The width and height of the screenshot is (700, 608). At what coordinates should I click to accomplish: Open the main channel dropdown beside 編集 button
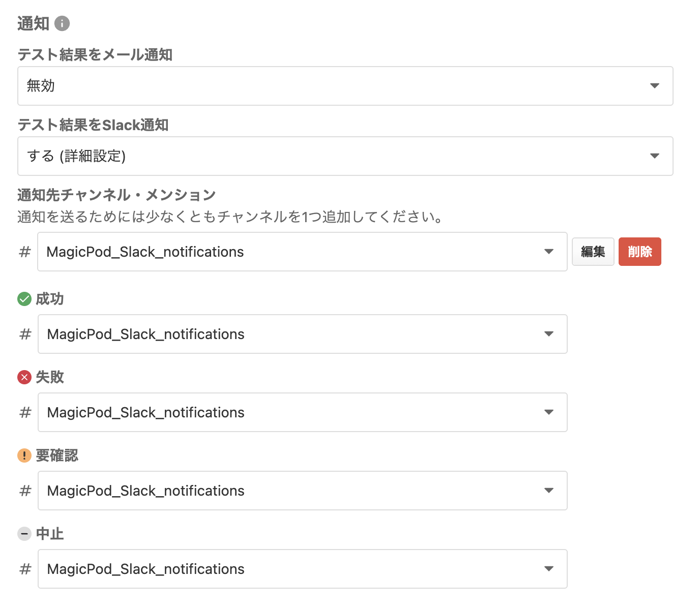click(x=302, y=252)
